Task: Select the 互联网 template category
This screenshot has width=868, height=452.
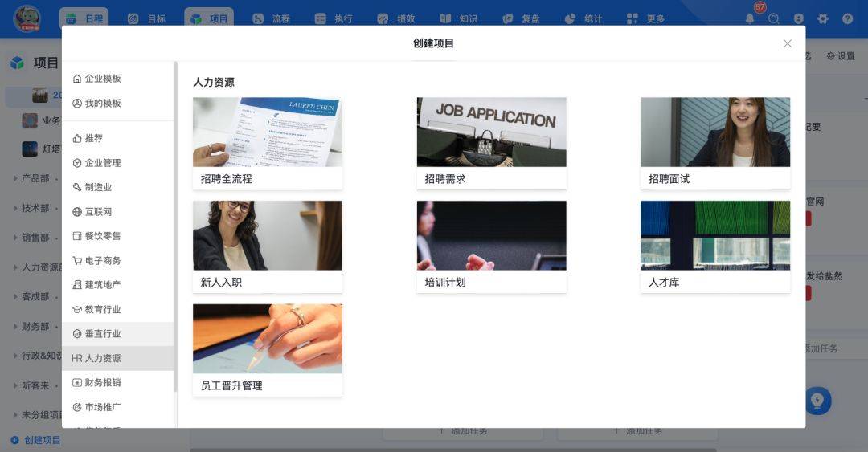Action: [x=117, y=211]
